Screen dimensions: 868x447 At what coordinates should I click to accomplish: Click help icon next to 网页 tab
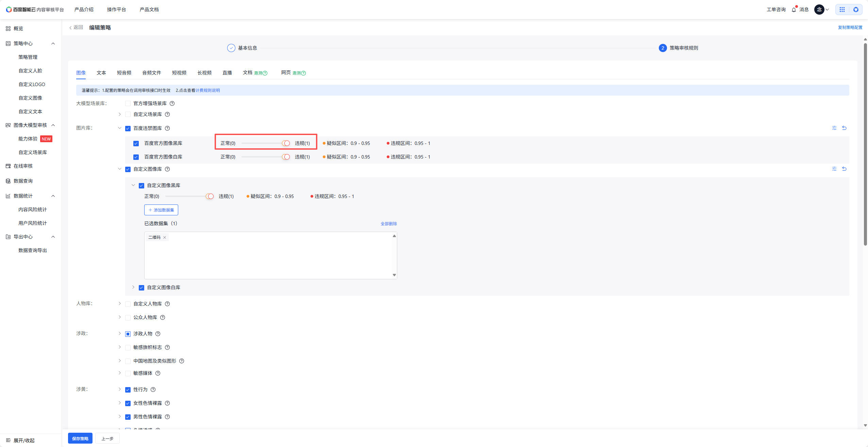[303, 73]
